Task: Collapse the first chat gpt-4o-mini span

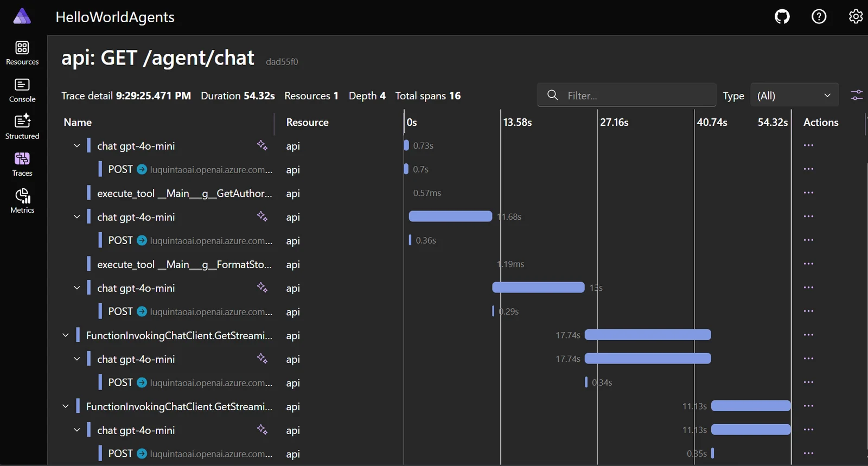Action: click(x=77, y=145)
